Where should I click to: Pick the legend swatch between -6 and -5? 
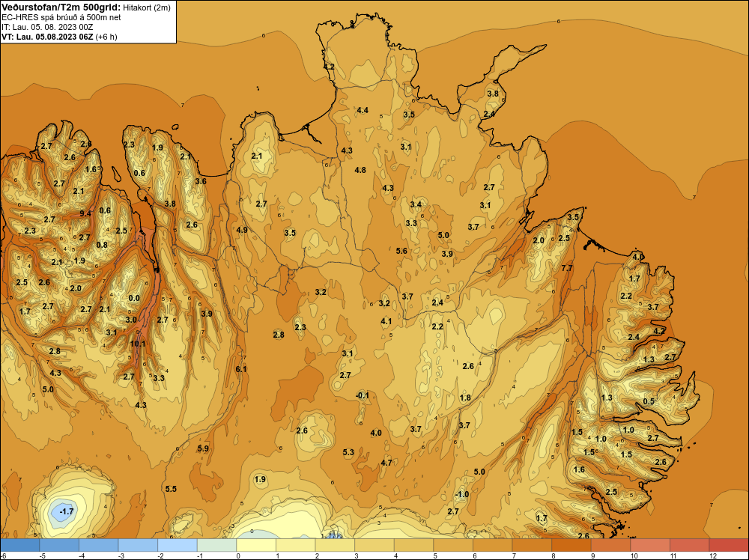pyautogui.click(x=19, y=545)
